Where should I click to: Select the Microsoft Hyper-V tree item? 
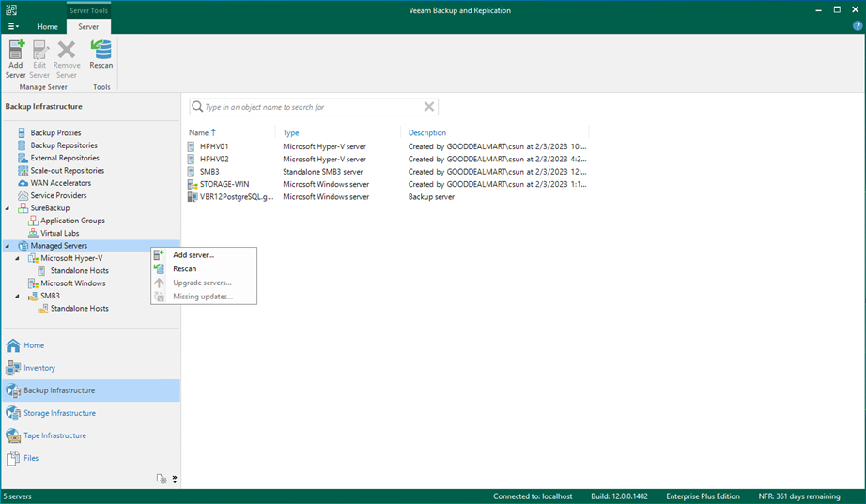71,258
